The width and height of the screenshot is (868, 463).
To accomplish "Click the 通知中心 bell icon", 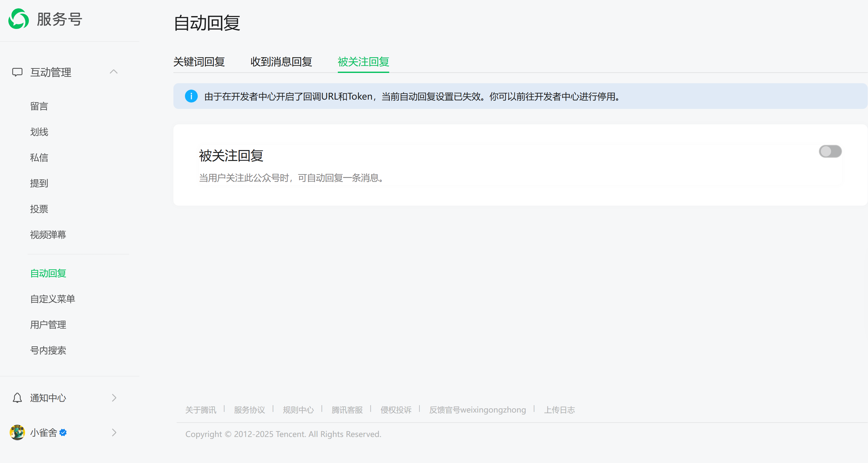I will point(17,398).
